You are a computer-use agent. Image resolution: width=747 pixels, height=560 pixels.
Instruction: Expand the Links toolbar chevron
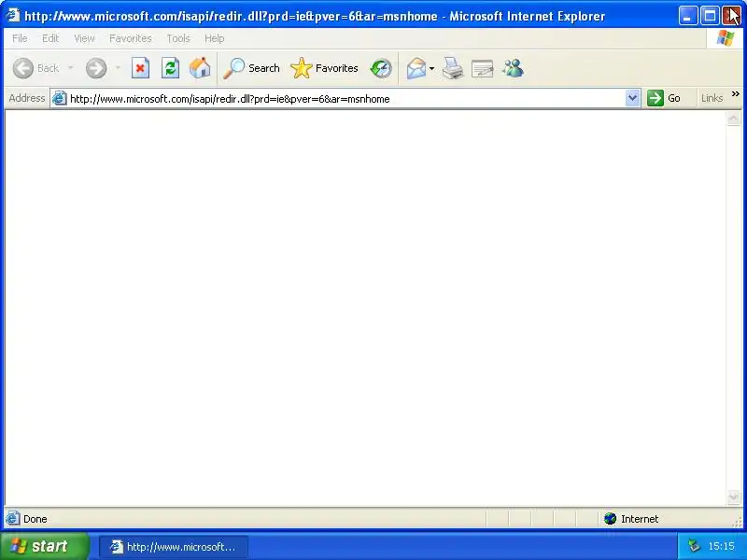click(x=736, y=94)
